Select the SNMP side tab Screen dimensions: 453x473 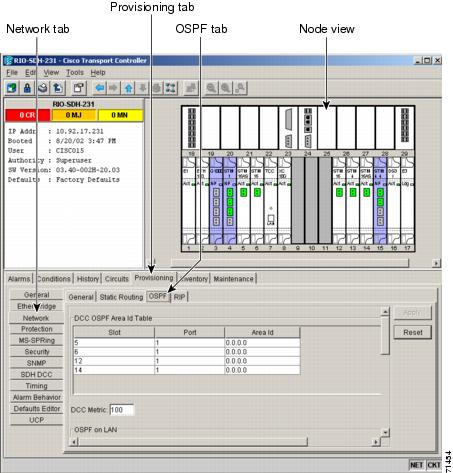(37, 363)
